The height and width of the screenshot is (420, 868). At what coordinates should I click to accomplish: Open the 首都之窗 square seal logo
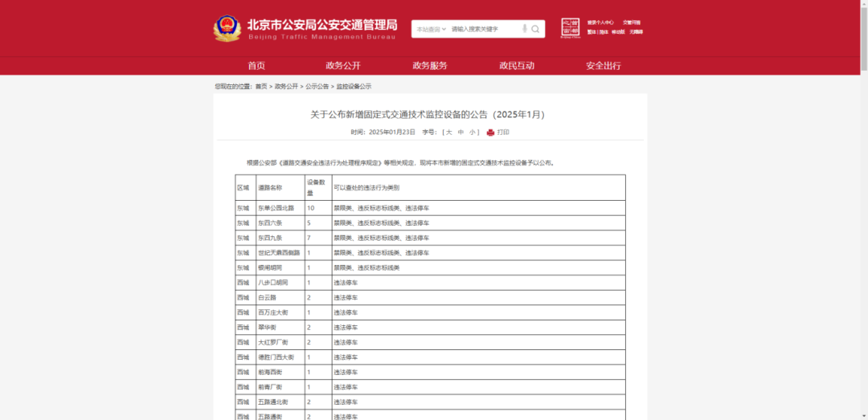click(x=570, y=28)
